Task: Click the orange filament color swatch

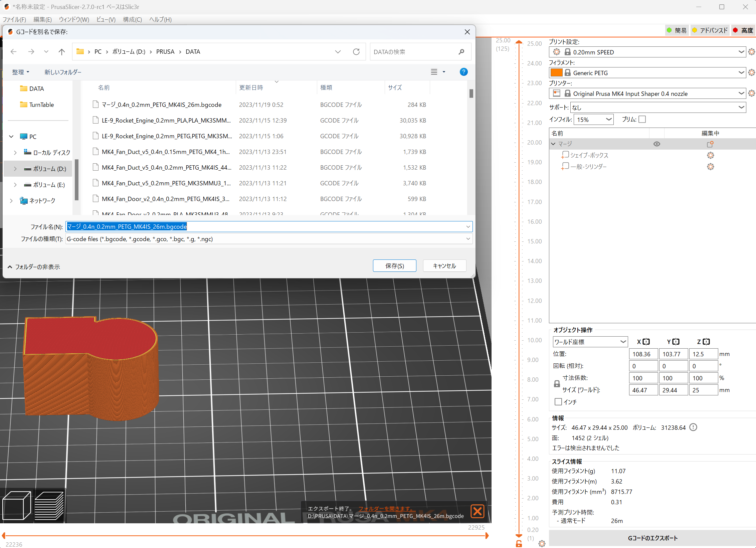Action: [x=556, y=72]
